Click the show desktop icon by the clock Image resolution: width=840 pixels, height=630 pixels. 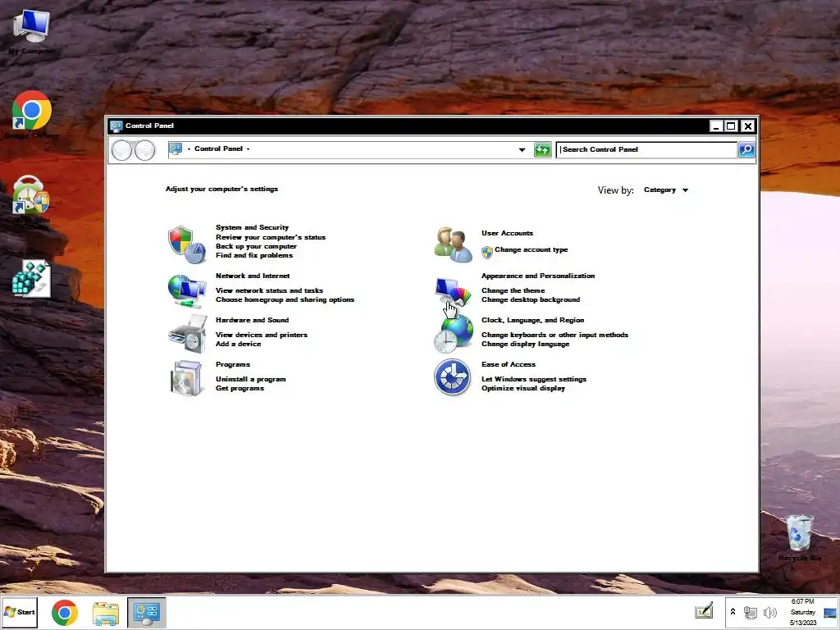coord(830,612)
